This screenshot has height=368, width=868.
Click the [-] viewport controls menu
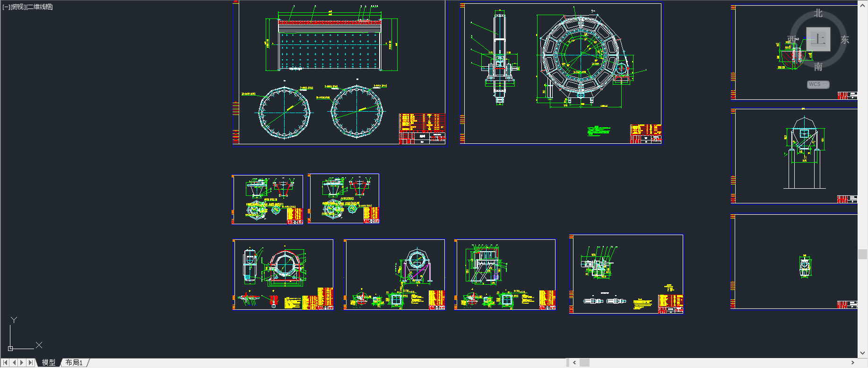(x=6, y=7)
